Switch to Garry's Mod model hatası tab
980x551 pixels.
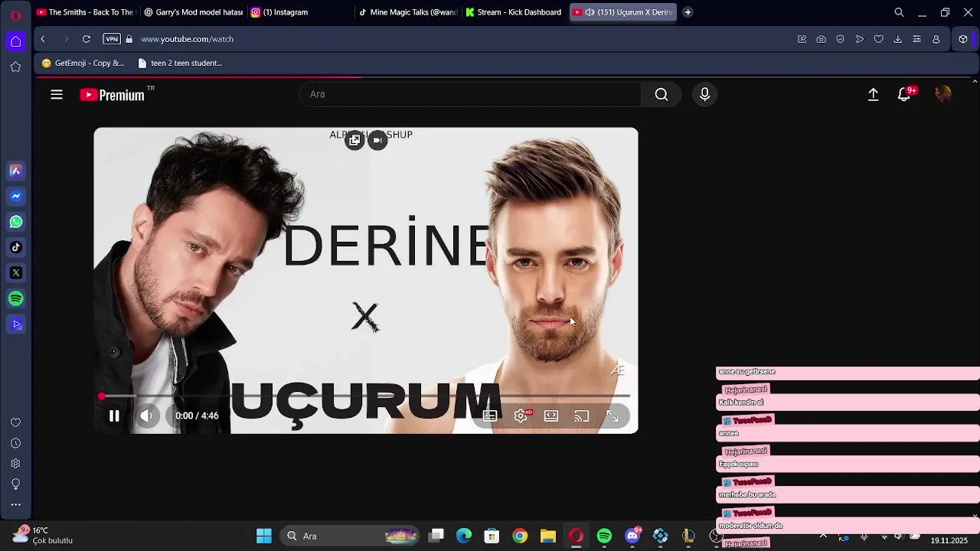(x=193, y=12)
